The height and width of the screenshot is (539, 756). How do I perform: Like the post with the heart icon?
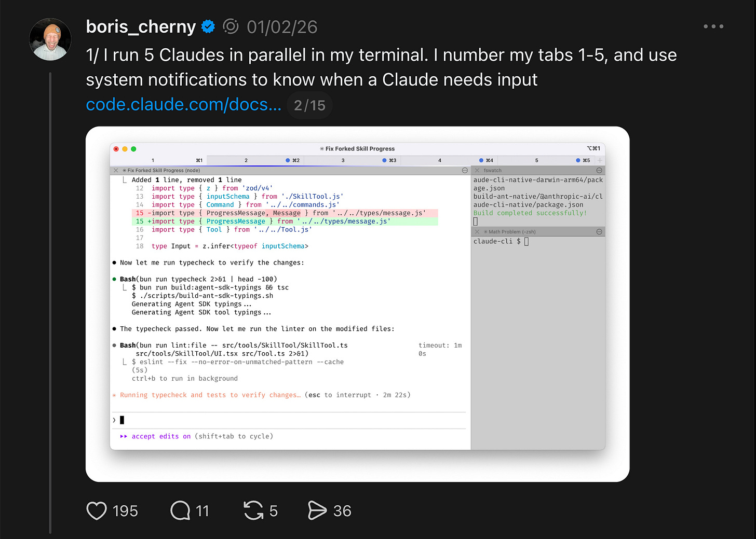[x=97, y=511]
